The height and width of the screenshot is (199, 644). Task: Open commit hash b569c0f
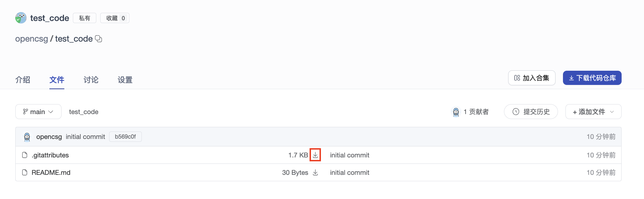125,136
